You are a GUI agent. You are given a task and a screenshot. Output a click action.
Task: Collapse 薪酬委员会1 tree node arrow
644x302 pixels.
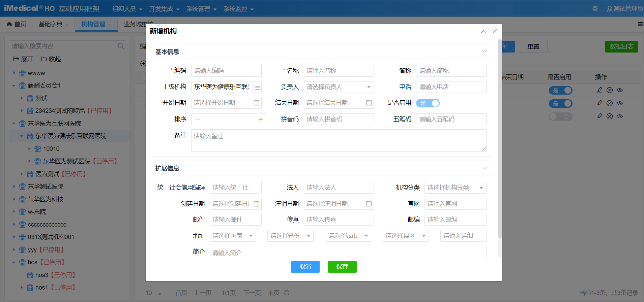[14, 86]
